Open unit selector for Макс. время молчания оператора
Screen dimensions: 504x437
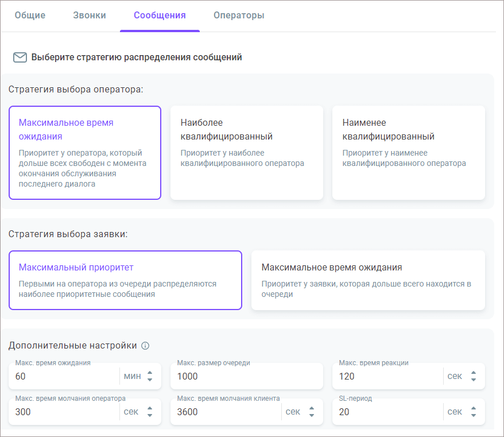tap(138, 412)
